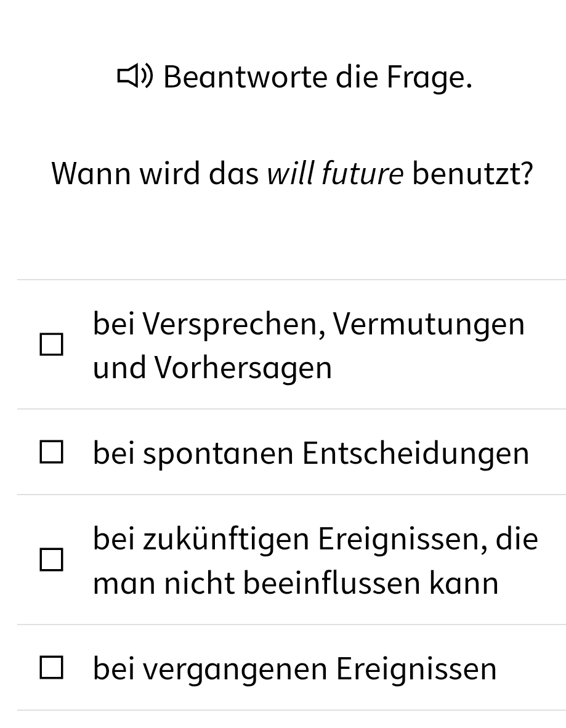
Task: Tick the spontanen Entscheidungen checkbox
Action: coord(52,453)
